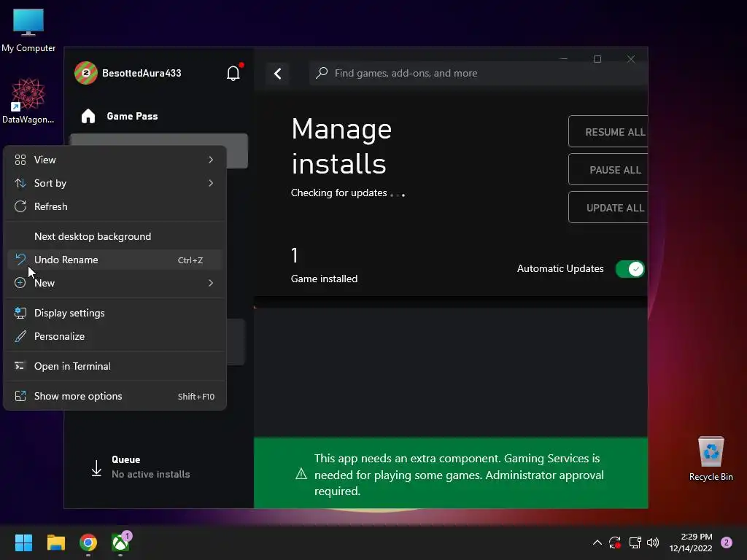Expand the Sort by submenu

115,183
